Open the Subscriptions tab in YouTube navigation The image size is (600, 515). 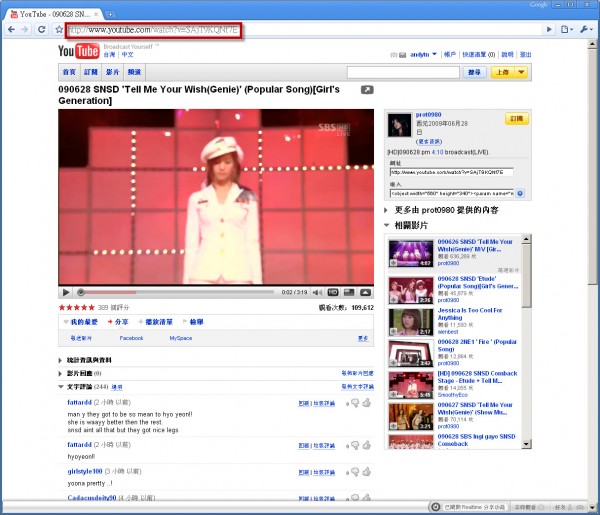click(91, 72)
